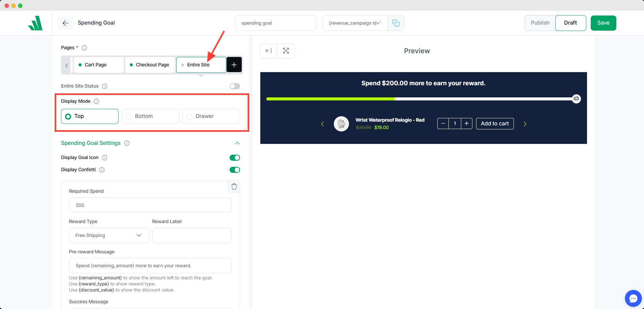
Task: Show previous product in preview carousel
Action: [x=323, y=124]
